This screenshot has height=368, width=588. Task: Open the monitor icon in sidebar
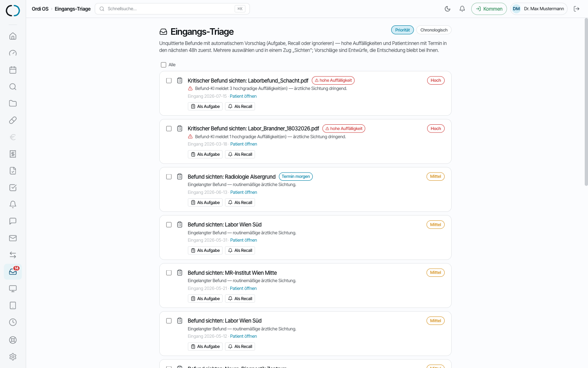pos(13,289)
